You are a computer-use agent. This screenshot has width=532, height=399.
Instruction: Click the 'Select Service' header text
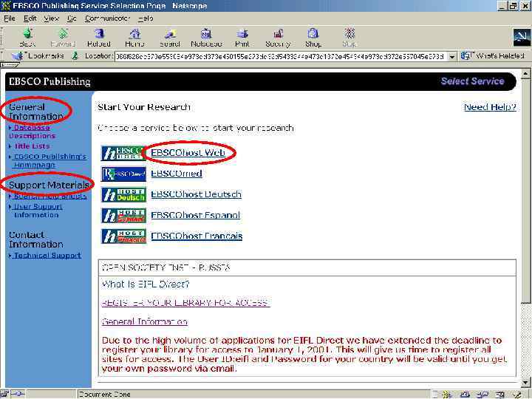click(472, 81)
